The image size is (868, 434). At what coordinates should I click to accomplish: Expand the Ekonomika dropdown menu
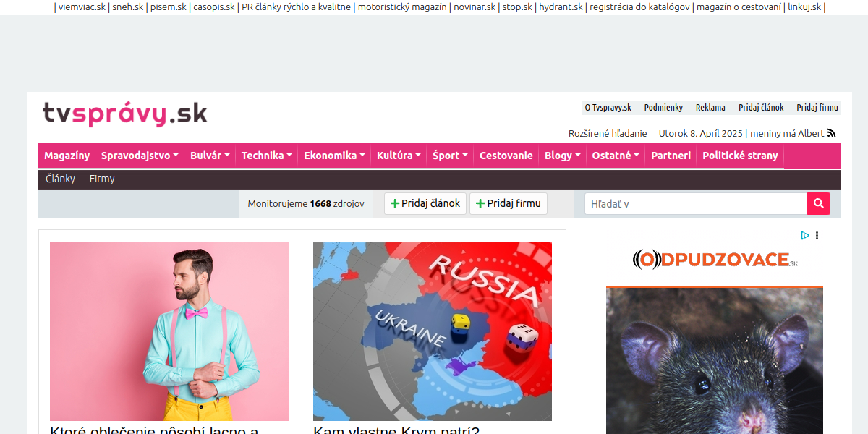334,156
